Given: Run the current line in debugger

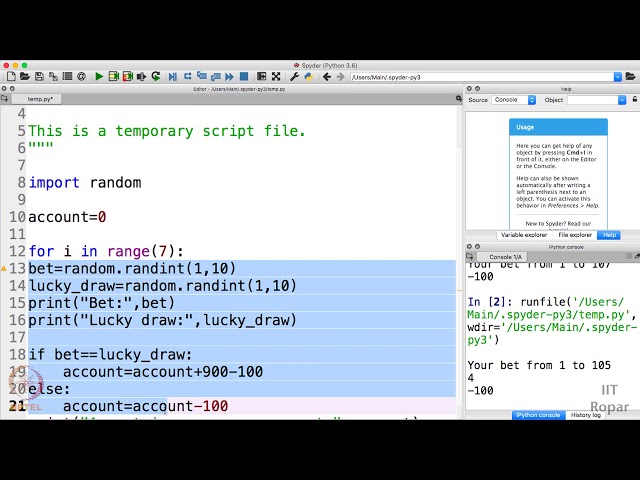Looking at the screenshot, I should (187, 76).
